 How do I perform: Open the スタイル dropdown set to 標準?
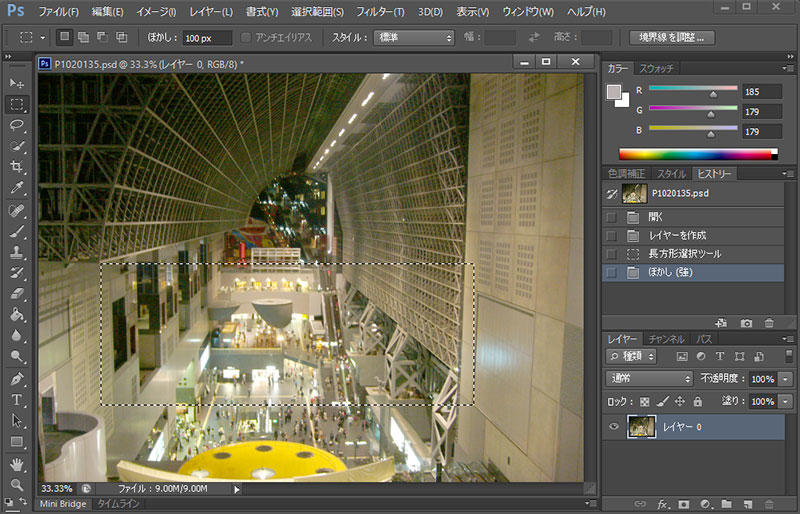coord(414,37)
